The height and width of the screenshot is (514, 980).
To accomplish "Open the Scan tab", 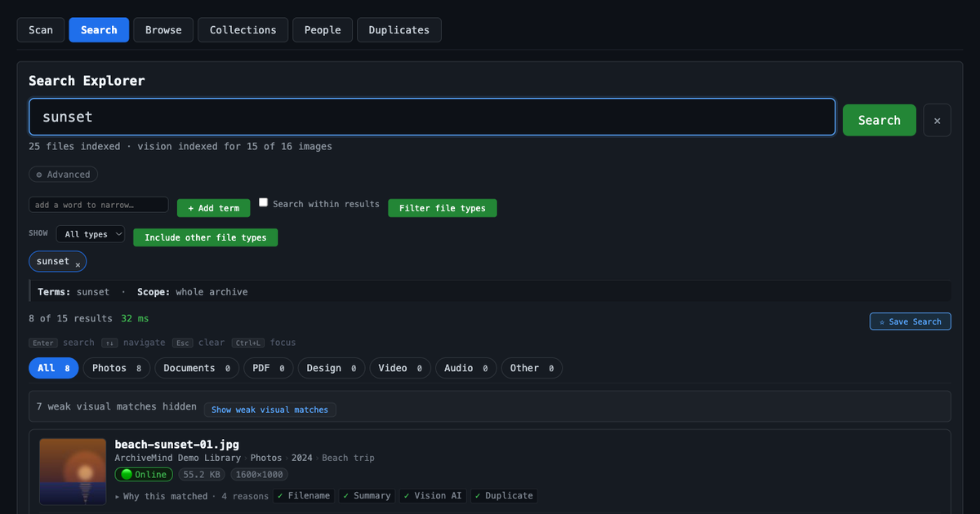I will pyautogui.click(x=41, y=30).
